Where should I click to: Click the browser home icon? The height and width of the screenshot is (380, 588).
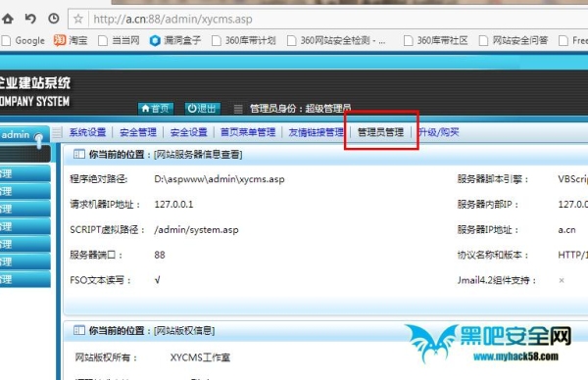point(7,19)
